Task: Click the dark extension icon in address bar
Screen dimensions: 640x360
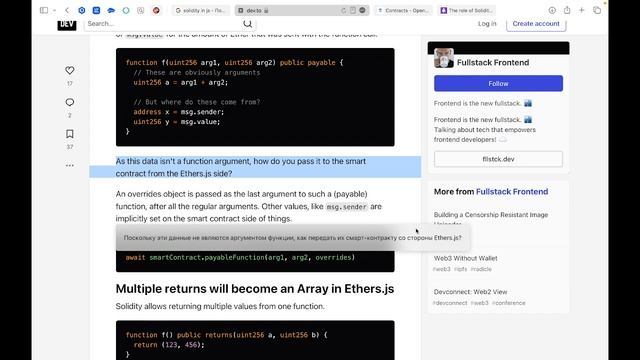Action: pyautogui.click(x=362, y=10)
